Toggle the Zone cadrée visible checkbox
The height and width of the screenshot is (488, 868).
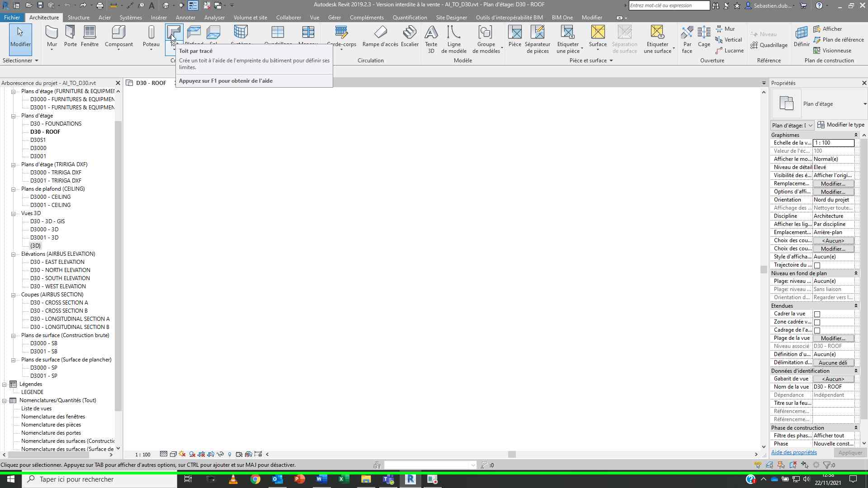[x=817, y=322]
